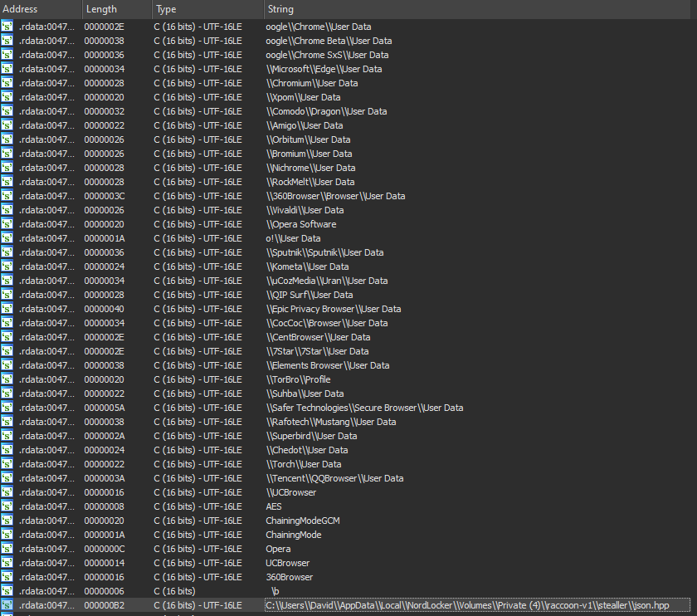The width and height of the screenshot is (697, 616).
Task: Select the '\\UCBrowser' string entry
Action: click(291, 492)
